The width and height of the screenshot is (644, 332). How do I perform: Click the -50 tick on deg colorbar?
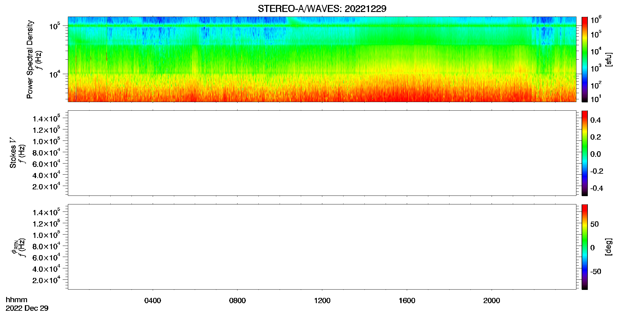pyautogui.click(x=595, y=272)
